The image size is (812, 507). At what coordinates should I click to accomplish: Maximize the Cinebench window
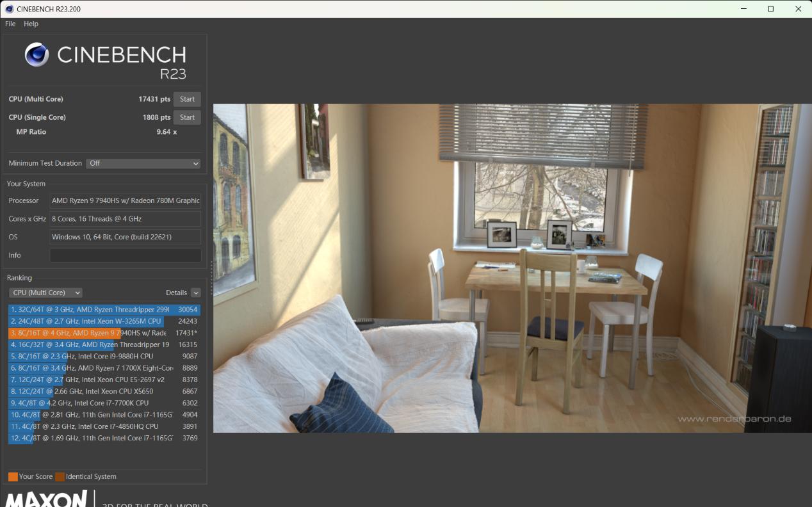pyautogui.click(x=770, y=9)
